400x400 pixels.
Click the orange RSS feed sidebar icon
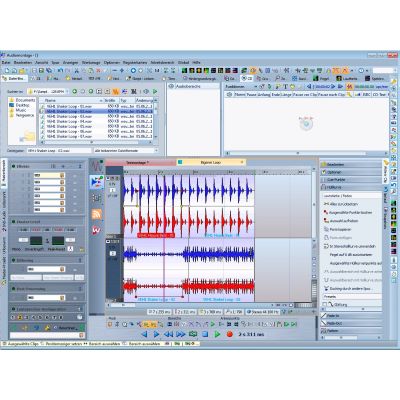click(97, 214)
